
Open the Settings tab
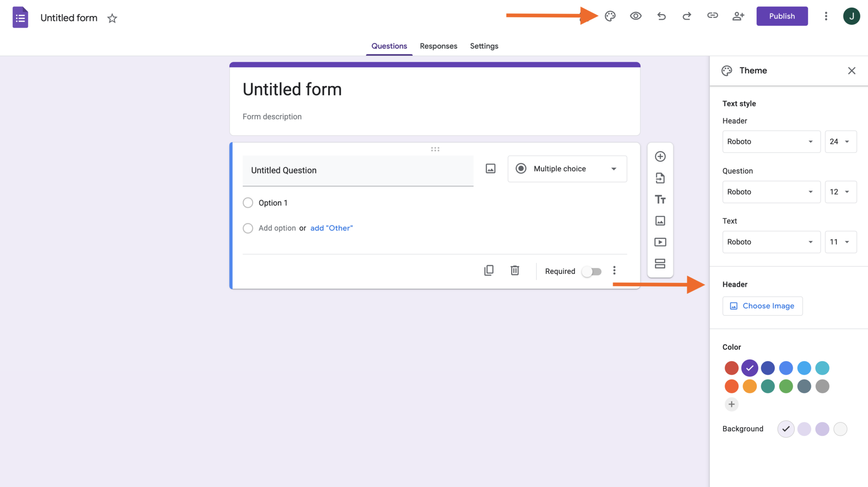(484, 46)
